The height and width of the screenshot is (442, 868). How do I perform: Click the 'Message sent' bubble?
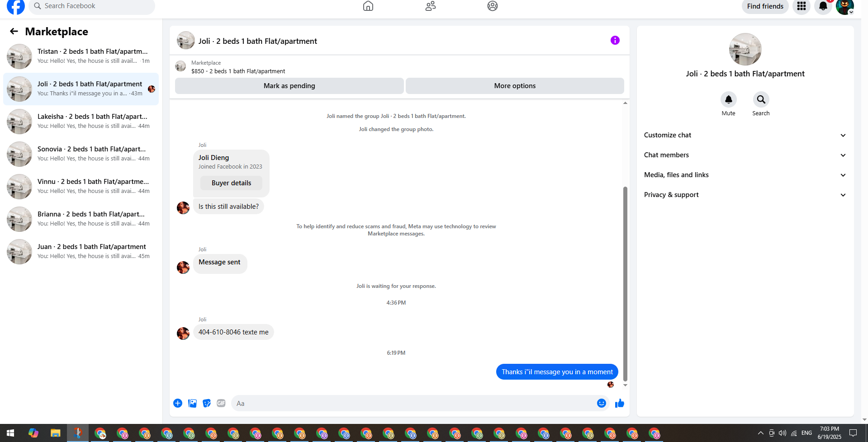point(220,263)
